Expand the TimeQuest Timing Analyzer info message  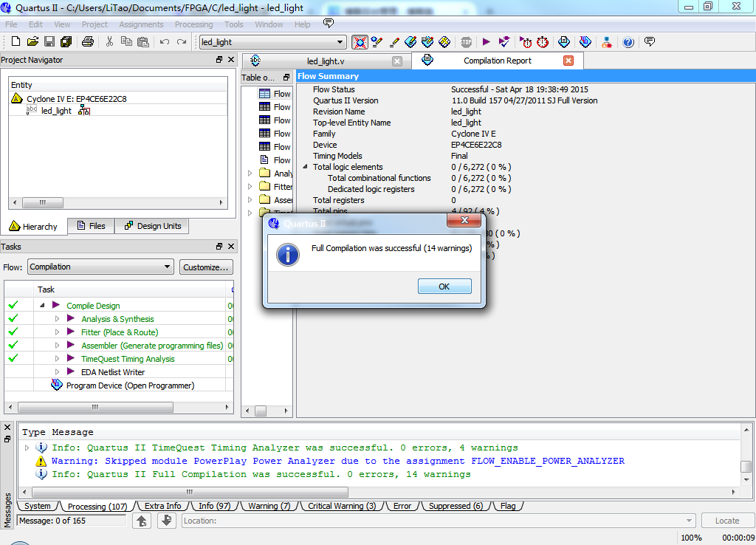27,448
